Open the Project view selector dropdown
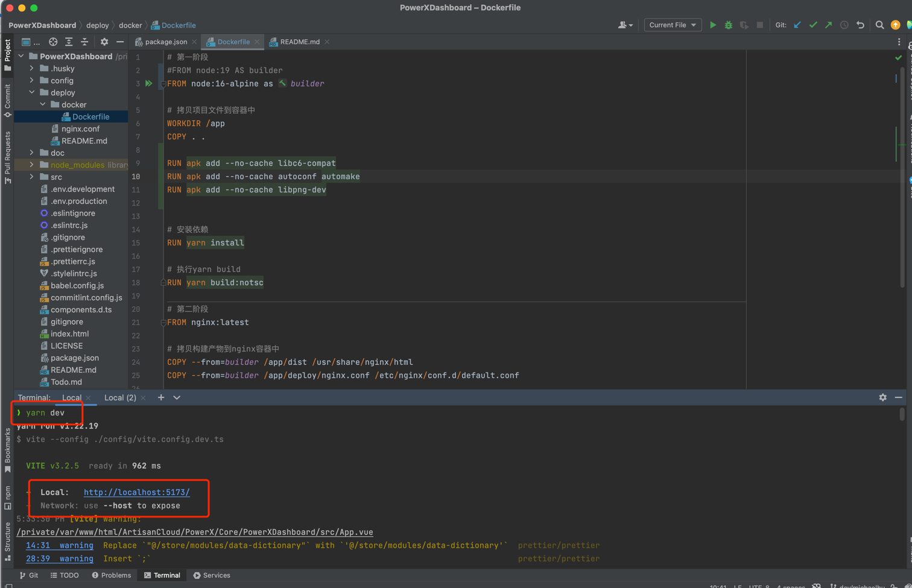This screenshot has height=588, width=912. [30, 42]
